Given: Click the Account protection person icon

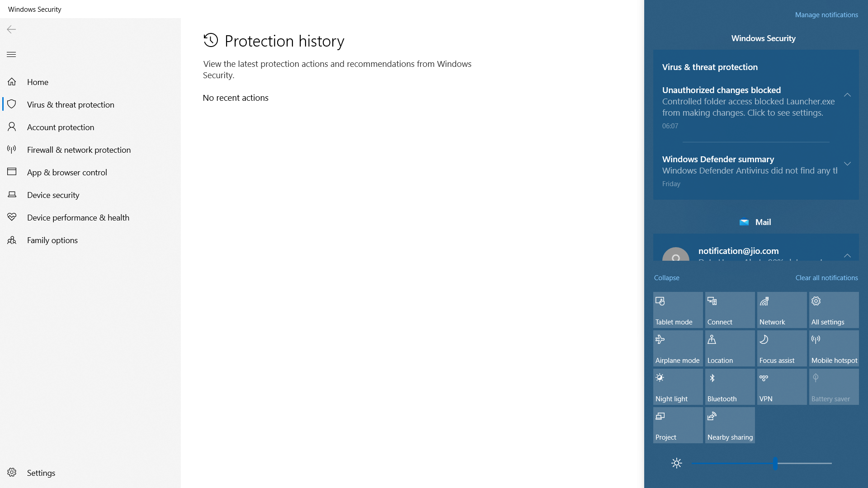Looking at the screenshot, I should [12, 127].
